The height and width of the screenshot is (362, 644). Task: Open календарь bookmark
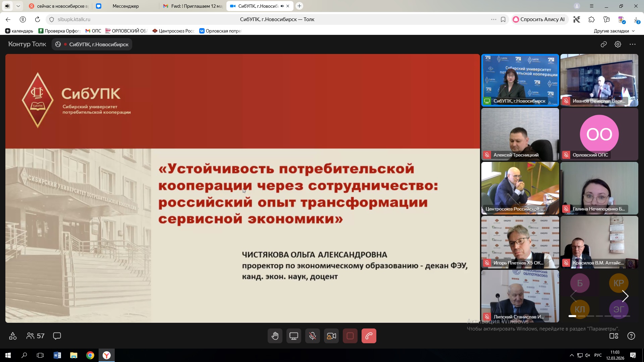tap(19, 31)
